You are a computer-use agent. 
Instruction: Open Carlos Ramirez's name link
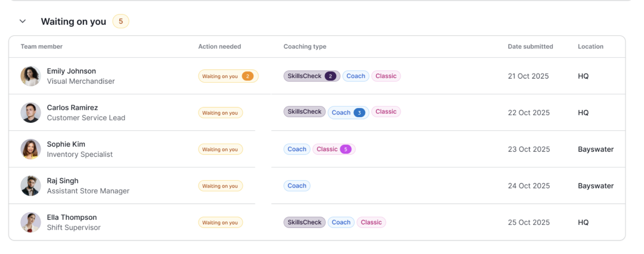(72, 107)
